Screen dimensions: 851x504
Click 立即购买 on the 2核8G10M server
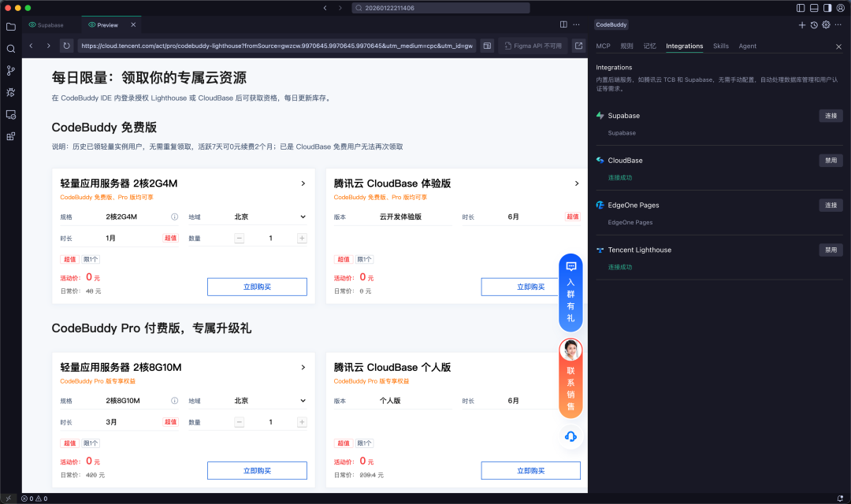tap(257, 470)
